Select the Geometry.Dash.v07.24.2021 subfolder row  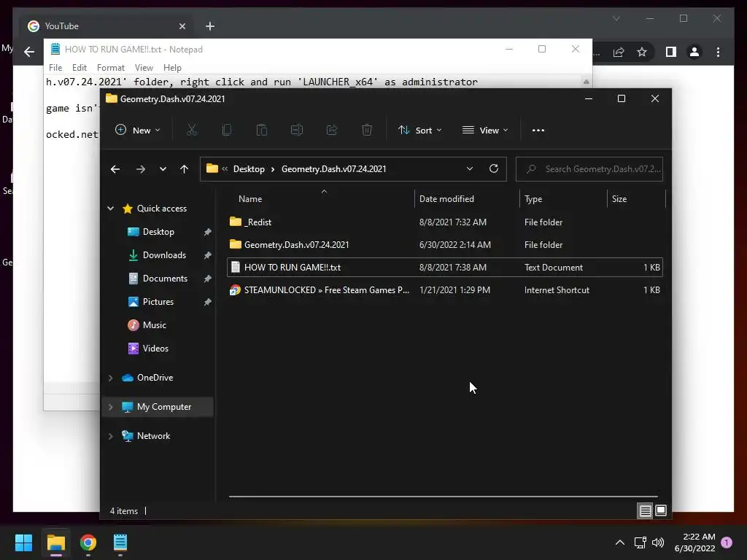pos(445,245)
